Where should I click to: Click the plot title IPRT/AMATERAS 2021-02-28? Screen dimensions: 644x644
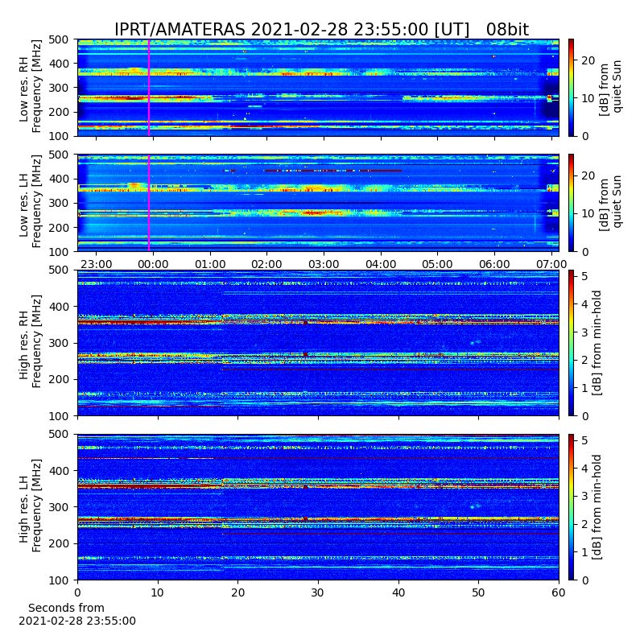coord(321,30)
